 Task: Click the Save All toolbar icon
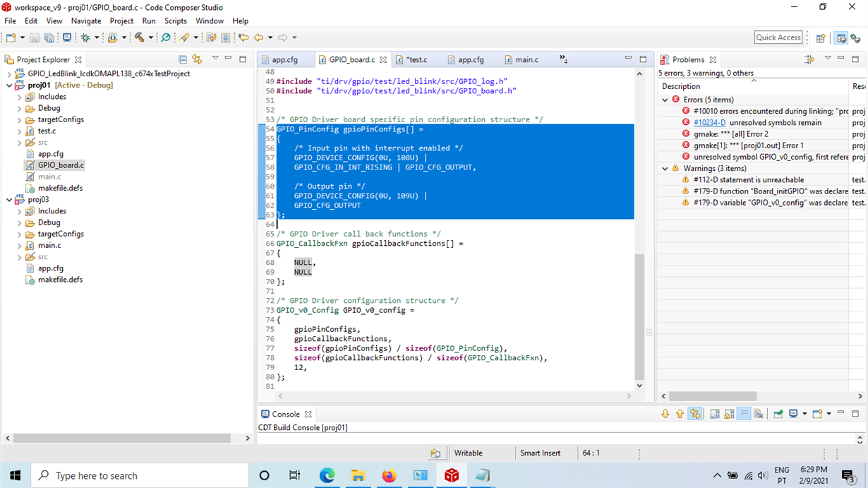coord(49,37)
